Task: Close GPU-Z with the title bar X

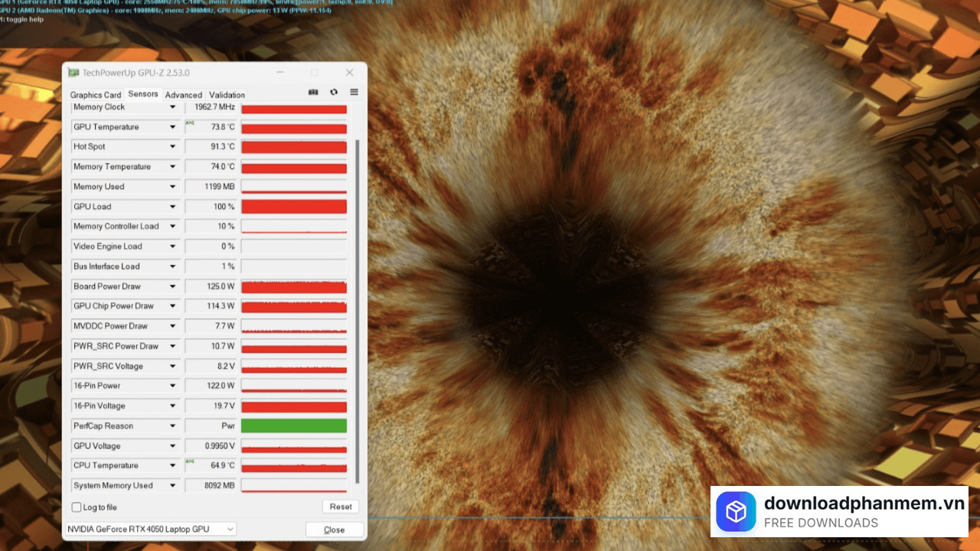Action: 349,73
